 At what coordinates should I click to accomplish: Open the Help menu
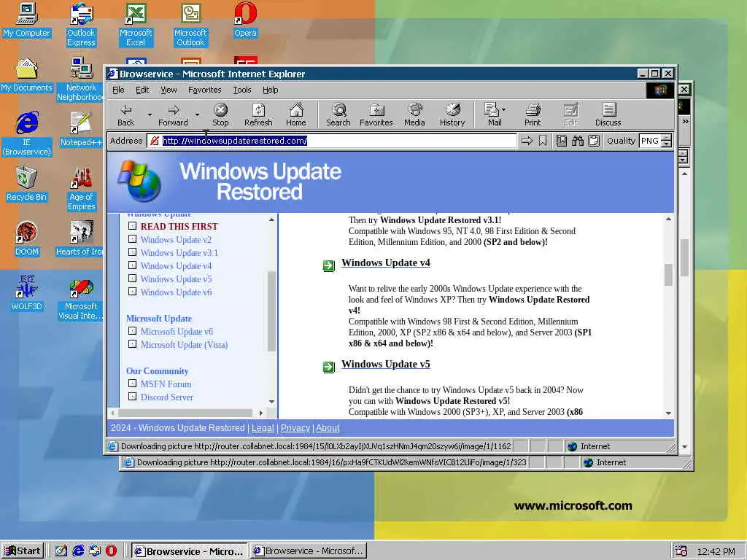point(270,90)
